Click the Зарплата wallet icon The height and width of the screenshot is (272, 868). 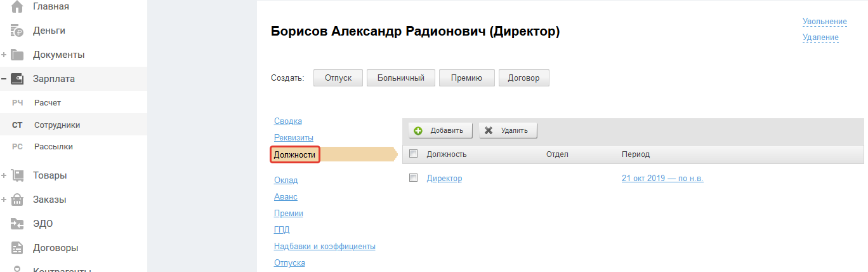pyautogui.click(x=17, y=79)
